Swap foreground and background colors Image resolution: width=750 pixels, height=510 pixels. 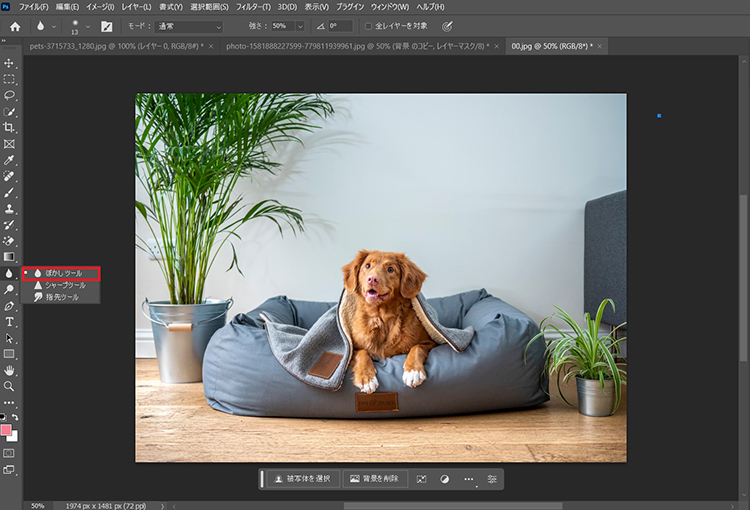click(15, 417)
